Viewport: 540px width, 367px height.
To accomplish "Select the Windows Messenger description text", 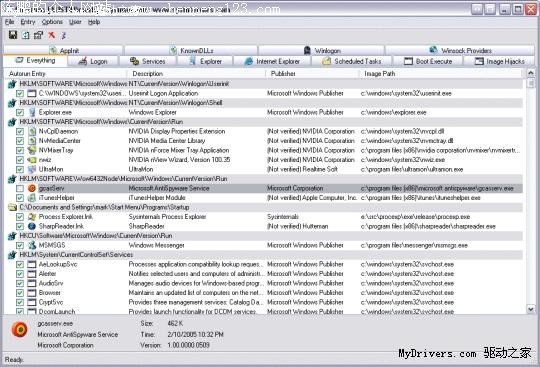I will tap(156, 245).
